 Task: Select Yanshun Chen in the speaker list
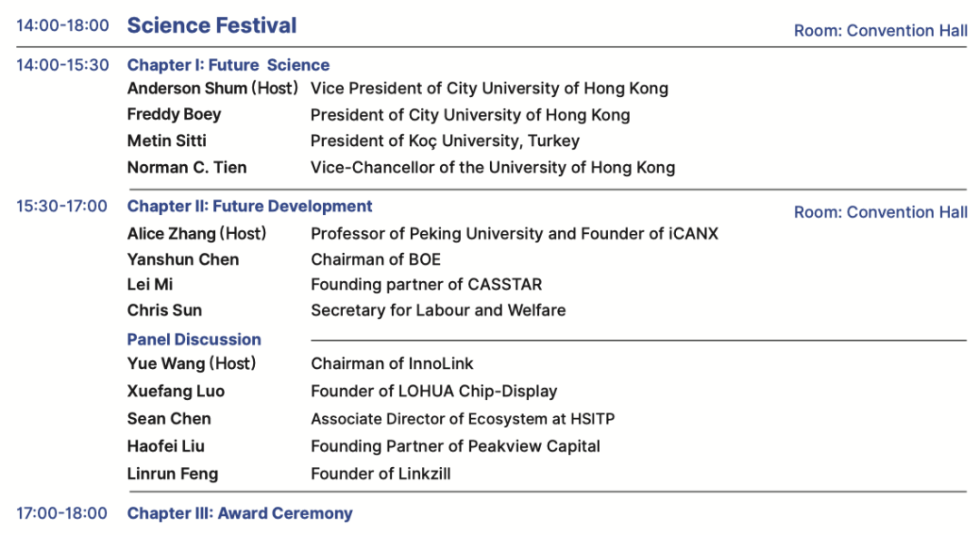coord(183,260)
